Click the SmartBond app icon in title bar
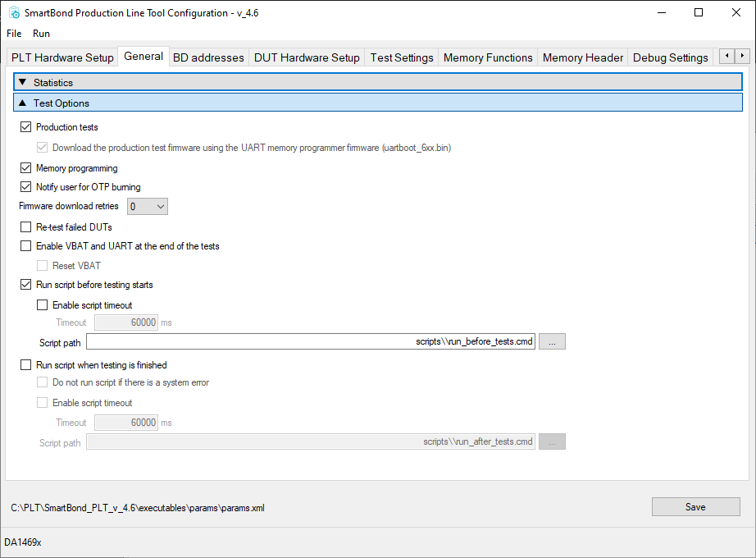Screen dimensions: 756x558 tap(14, 12)
